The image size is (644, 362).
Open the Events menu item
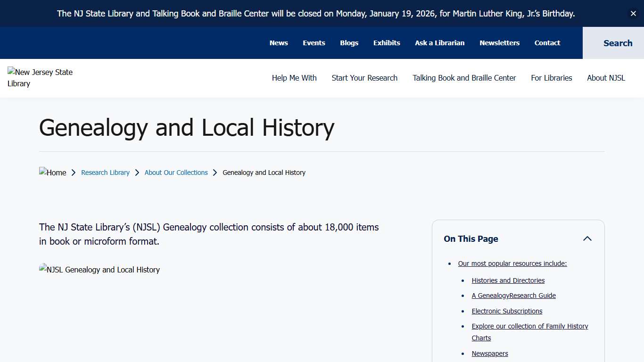(x=314, y=43)
